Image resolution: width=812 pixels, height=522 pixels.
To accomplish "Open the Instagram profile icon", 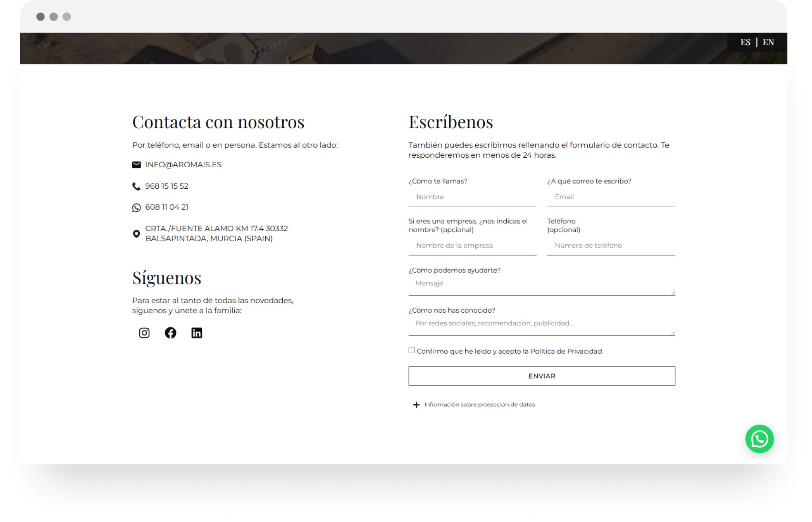I will click(x=144, y=333).
